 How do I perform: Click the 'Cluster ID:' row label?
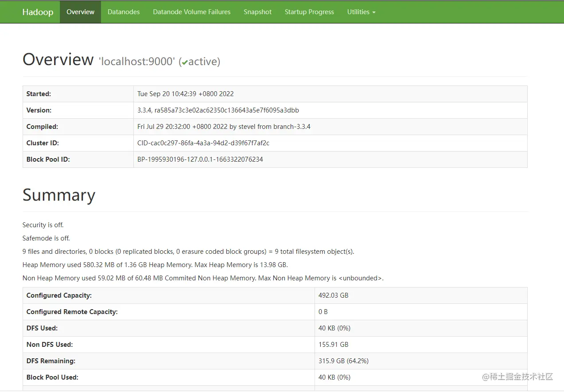pyautogui.click(x=43, y=143)
